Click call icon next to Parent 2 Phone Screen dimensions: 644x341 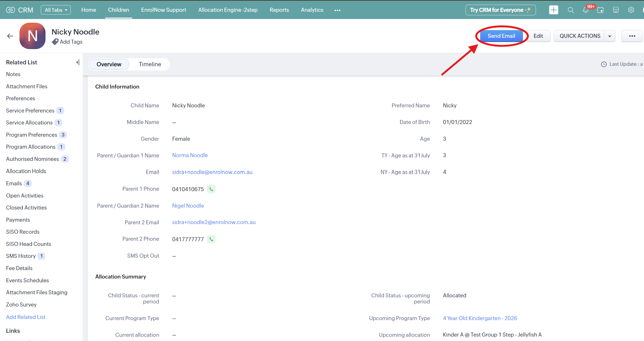[211, 239]
